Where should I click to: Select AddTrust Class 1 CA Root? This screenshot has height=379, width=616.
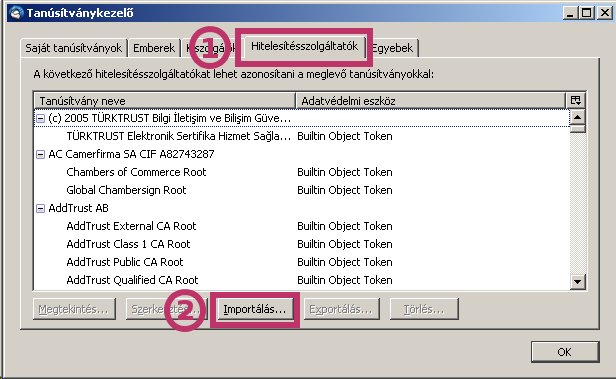click(302, 244)
